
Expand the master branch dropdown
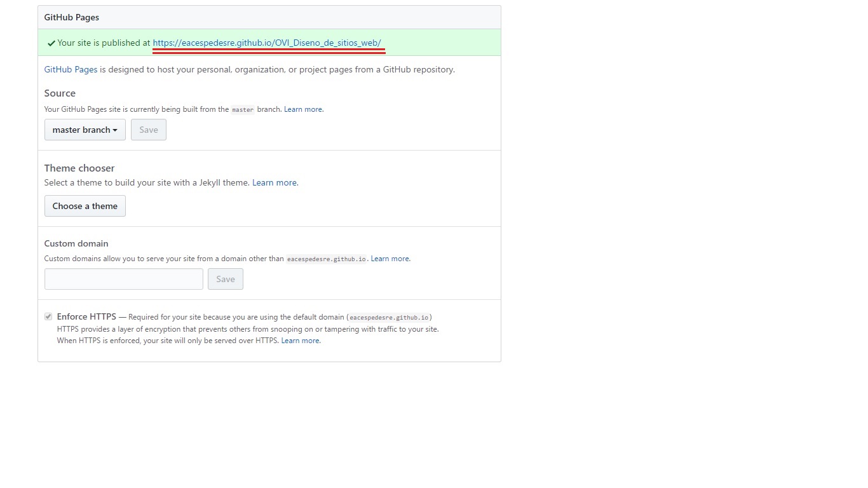[x=85, y=130]
